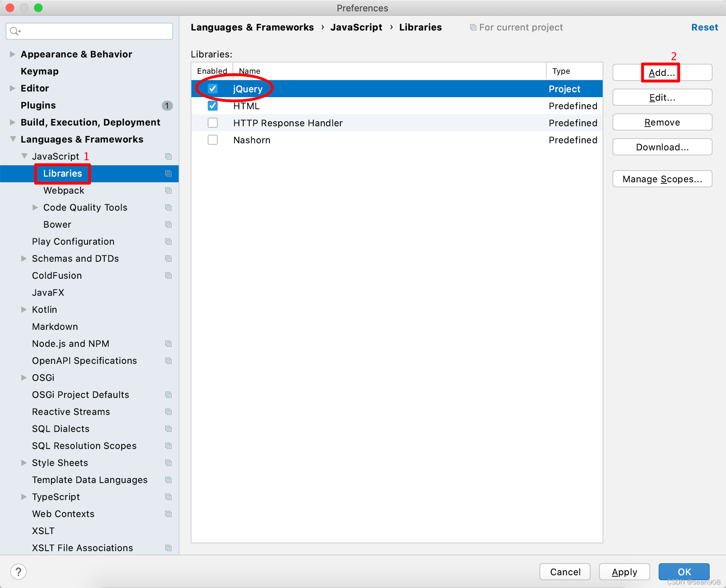Click the Download button for libraries
The image size is (726, 588).
click(x=661, y=146)
